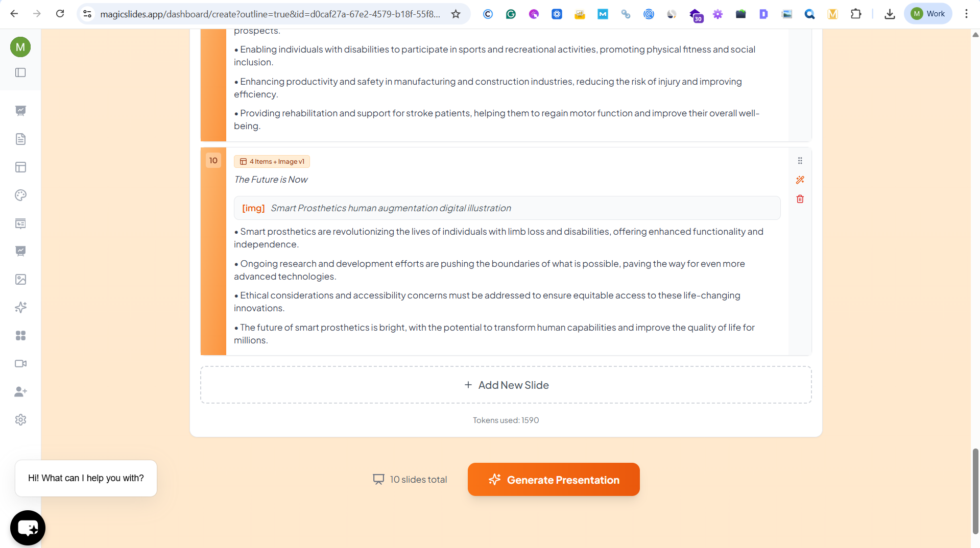This screenshot has height=548, width=980.
Task: Click the site information icon in address bar
Action: point(87,14)
